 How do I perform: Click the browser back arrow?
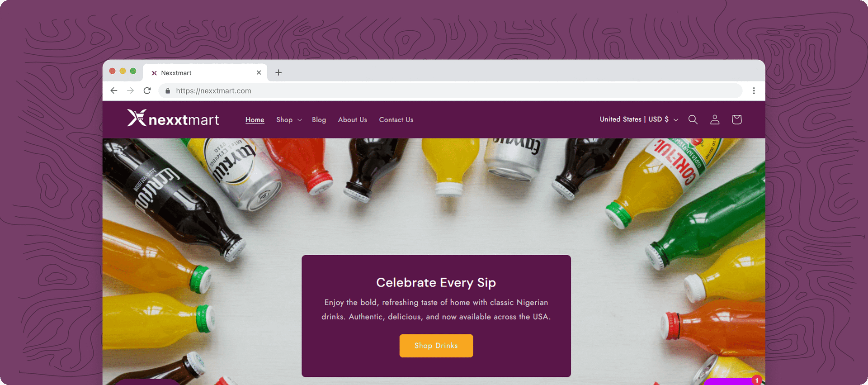click(x=114, y=90)
